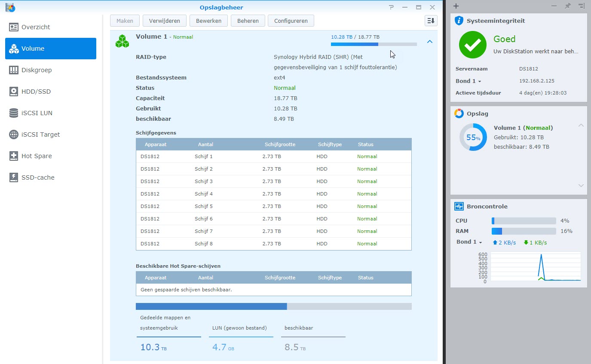Click the Volume 1 (Normaal) label in Opslag
This screenshot has height=364, width=591.
point(523,128)
